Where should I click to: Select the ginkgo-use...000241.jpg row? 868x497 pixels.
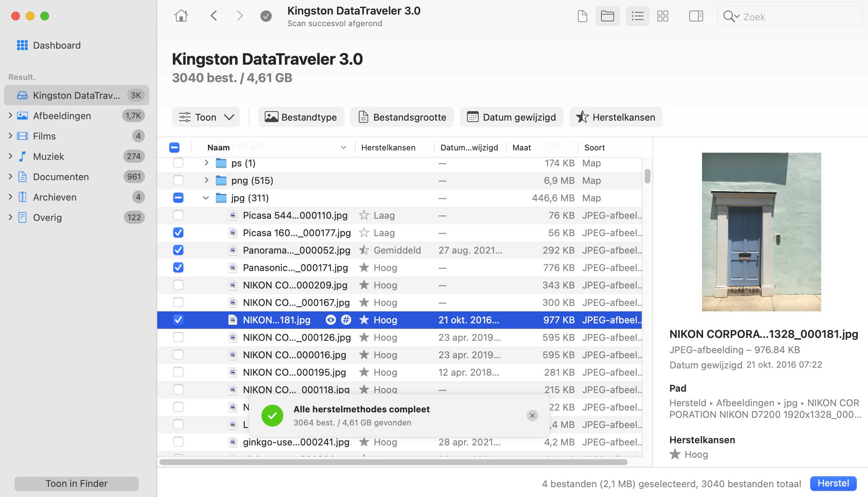[x=399, y=442]
